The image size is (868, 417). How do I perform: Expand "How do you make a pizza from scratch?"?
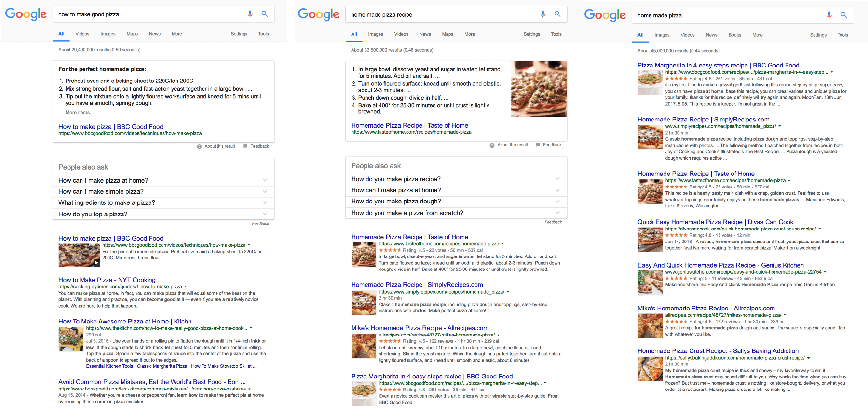456,213
